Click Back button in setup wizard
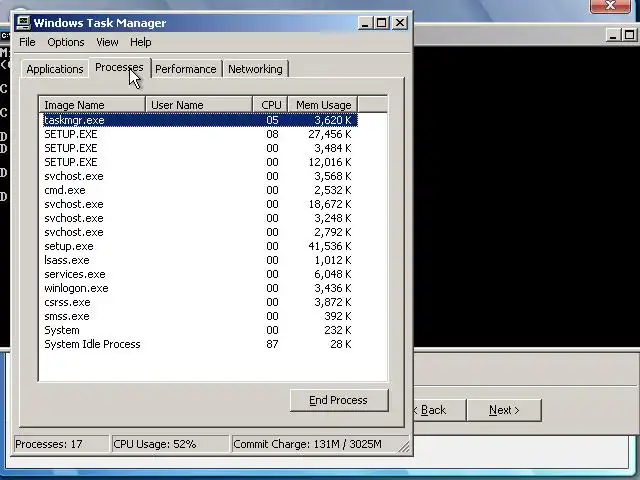This screenshot has height=480, width=640. tap(440, 410)
